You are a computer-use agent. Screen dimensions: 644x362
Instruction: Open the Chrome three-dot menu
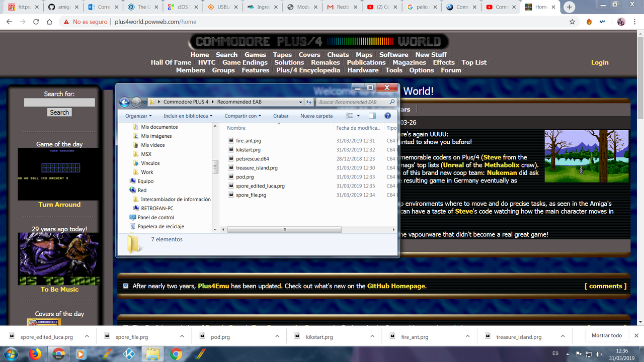click(x=636, y=22)
